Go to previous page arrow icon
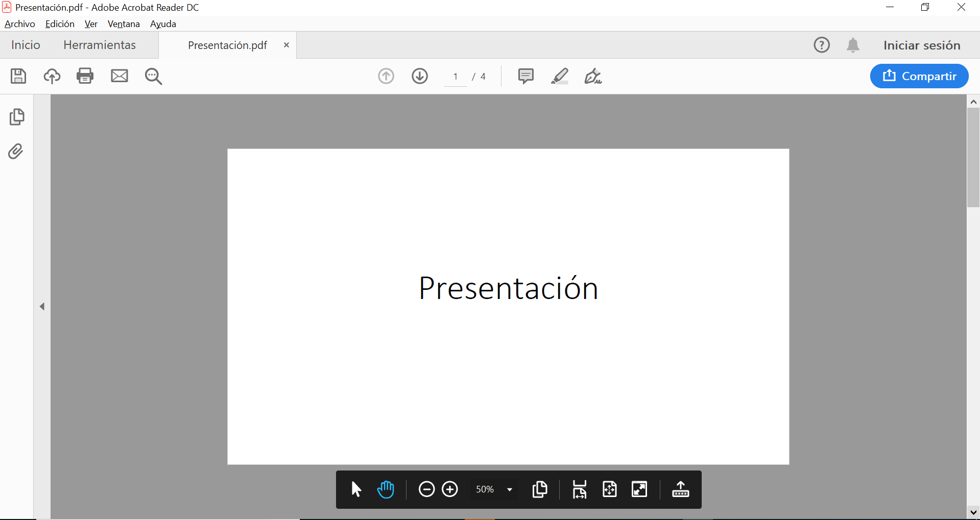The width and height of the screenshot is (980, 520). 386,76
